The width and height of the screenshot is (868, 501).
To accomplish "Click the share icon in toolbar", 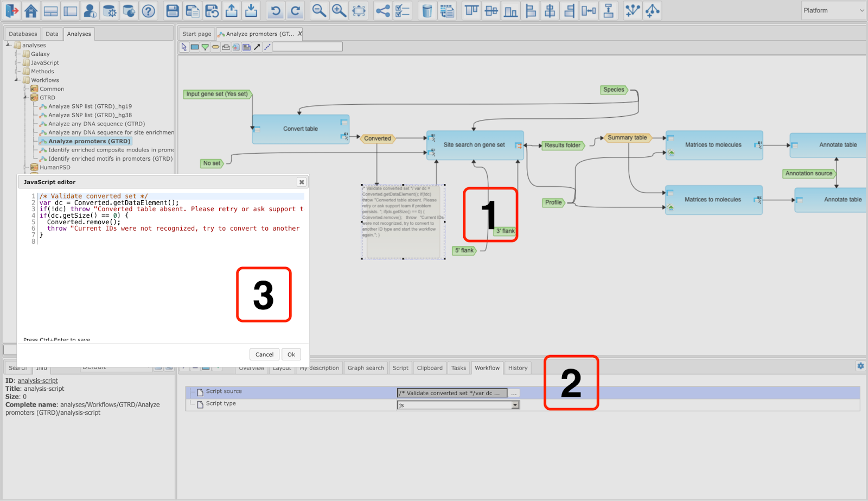I will click(x=383, y=10).
